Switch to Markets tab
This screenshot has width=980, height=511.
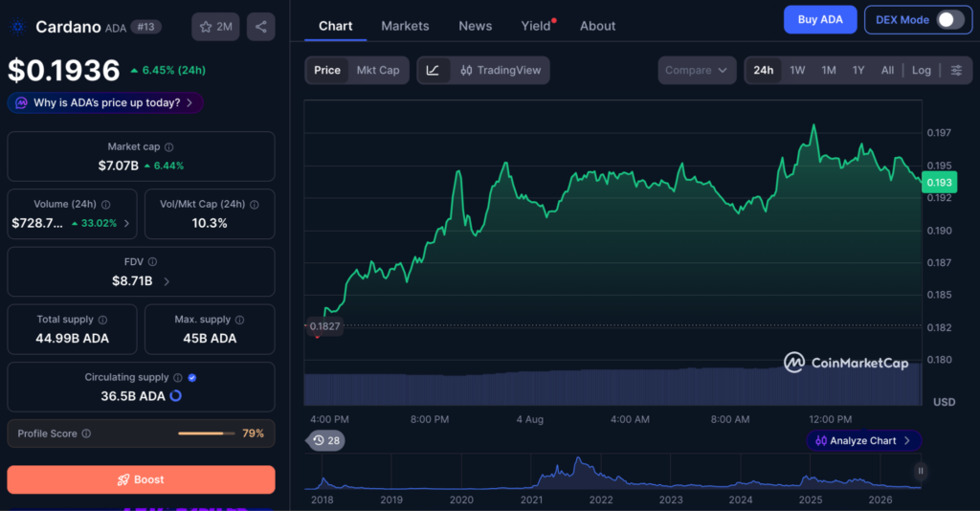coord(405,26)
